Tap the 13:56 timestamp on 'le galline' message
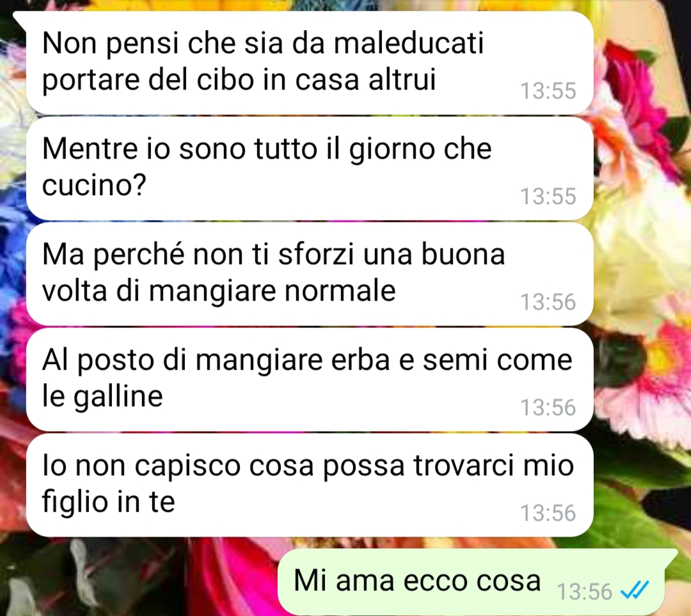Image resolution: width=691 pixels, height=616 pixels. pos(548,407)
